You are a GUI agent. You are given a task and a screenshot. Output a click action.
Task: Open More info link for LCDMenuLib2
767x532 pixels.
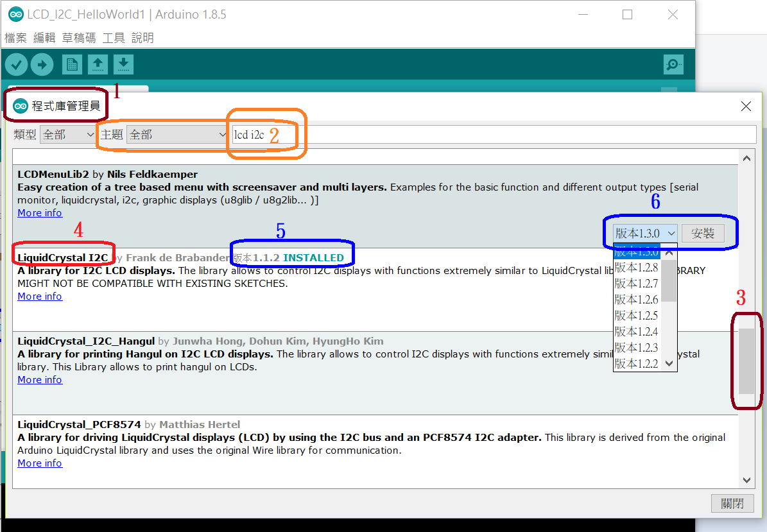[40, 212]
